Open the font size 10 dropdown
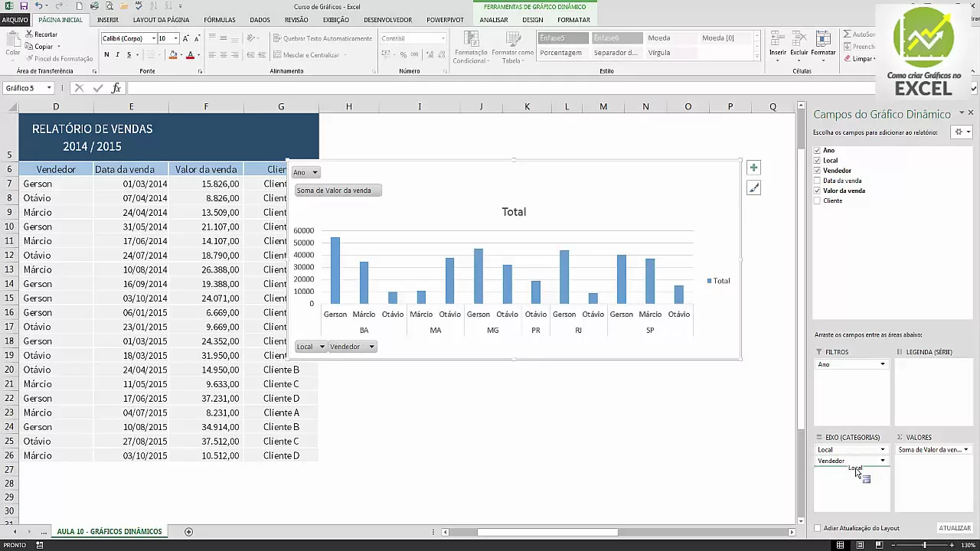This screenshot has width=980, height=551. click(175, 38)
